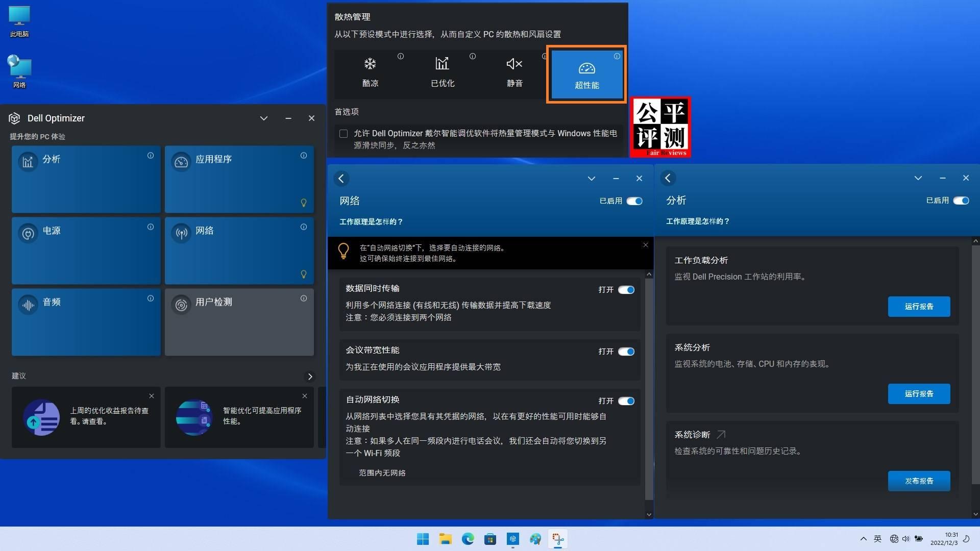Toggle the 分析 已启用 switch

[961, 201]
